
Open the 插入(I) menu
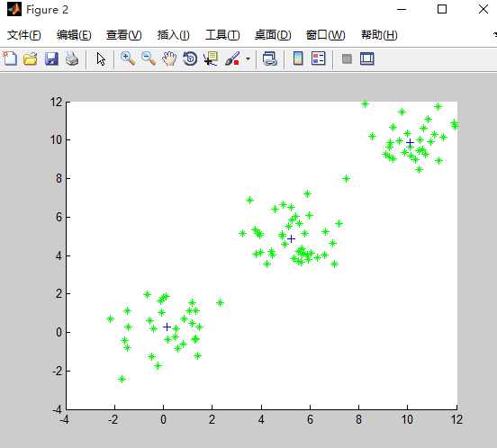tap(174, 35)
